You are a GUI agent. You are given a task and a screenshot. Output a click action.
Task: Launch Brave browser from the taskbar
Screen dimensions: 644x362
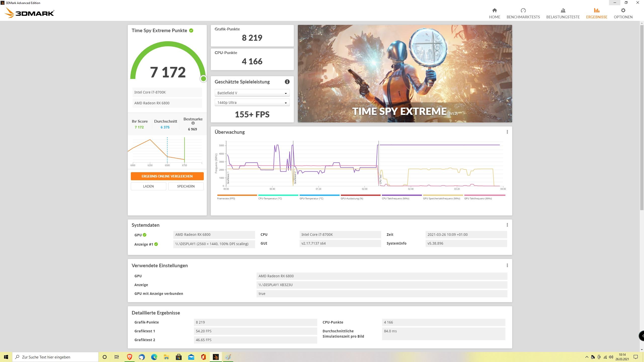pyautogui.click(x=129, y=357)
